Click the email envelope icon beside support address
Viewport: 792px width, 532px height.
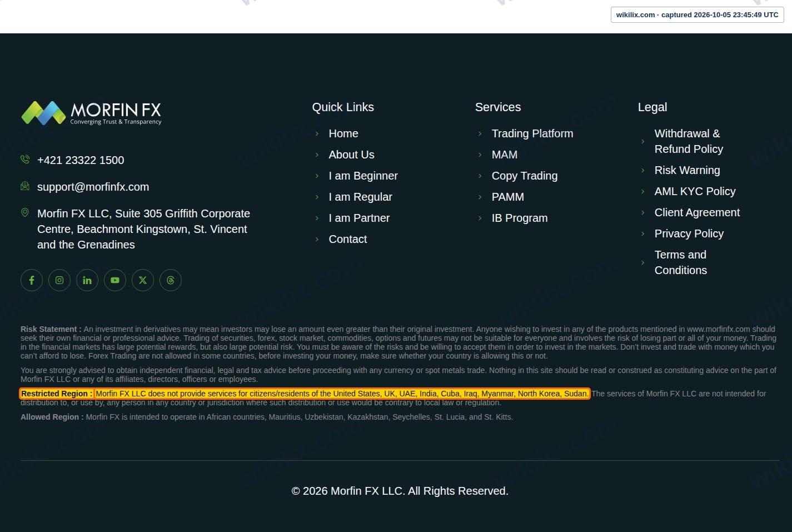[x=25, y=186]
